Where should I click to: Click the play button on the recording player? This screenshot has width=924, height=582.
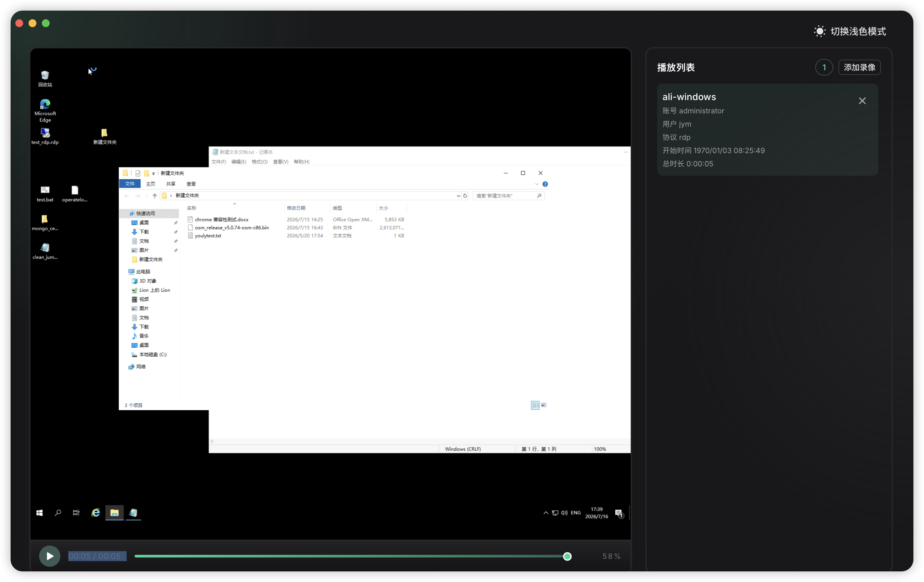pyautogui.click(x=49, y=556)
